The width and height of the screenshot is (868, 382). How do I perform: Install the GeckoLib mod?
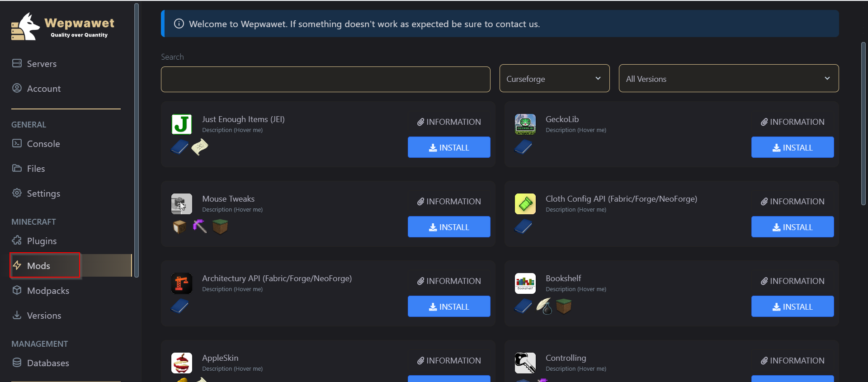tap(793, 147)
